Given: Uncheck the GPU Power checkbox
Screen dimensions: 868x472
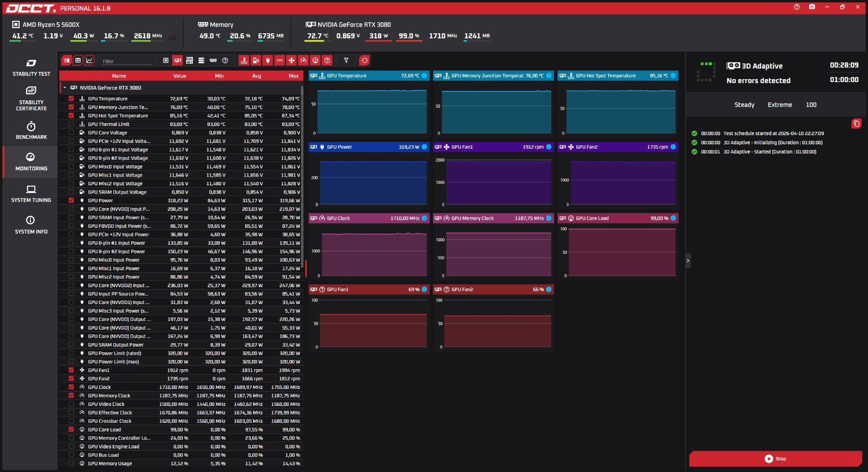Looking at the screenshot, I should [x=71, y=200].
